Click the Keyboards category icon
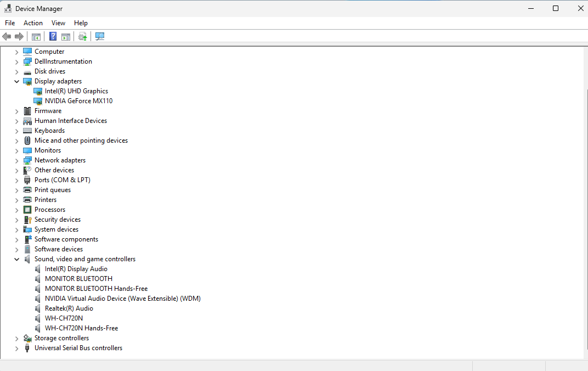Screen dimensions: 588x371 [x=27, y=131]
